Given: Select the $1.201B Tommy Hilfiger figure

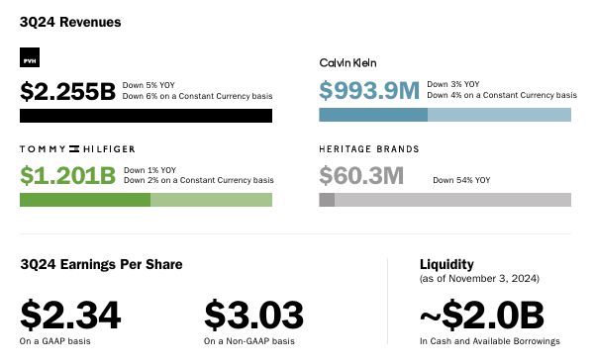Looking at the screenshot, I should [67, 175].
